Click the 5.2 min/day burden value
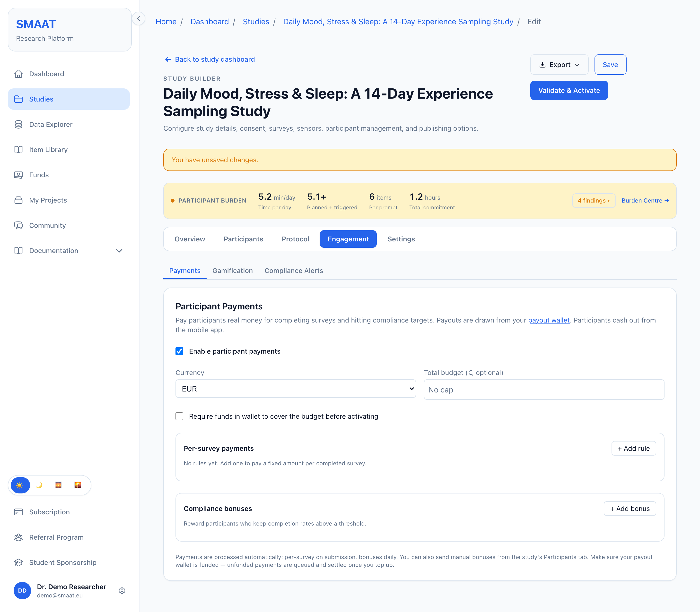This screenshot has width=700, height=612. point(277,197)
